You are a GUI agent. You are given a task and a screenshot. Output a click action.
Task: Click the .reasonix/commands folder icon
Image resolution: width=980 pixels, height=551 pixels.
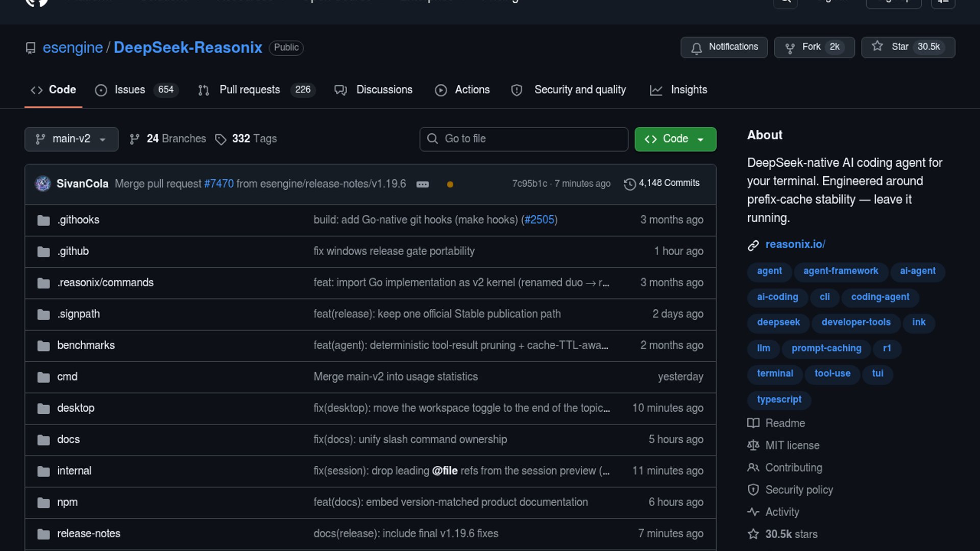(43, 283)
